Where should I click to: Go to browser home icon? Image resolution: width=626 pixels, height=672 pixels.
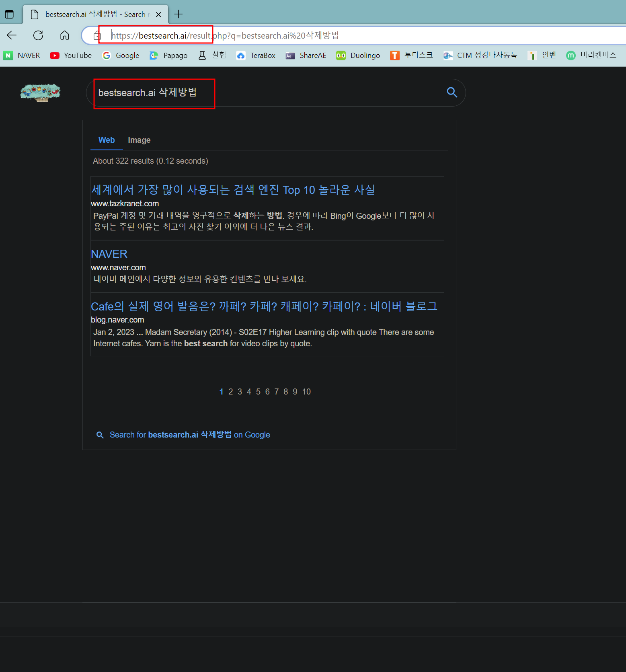65,35
